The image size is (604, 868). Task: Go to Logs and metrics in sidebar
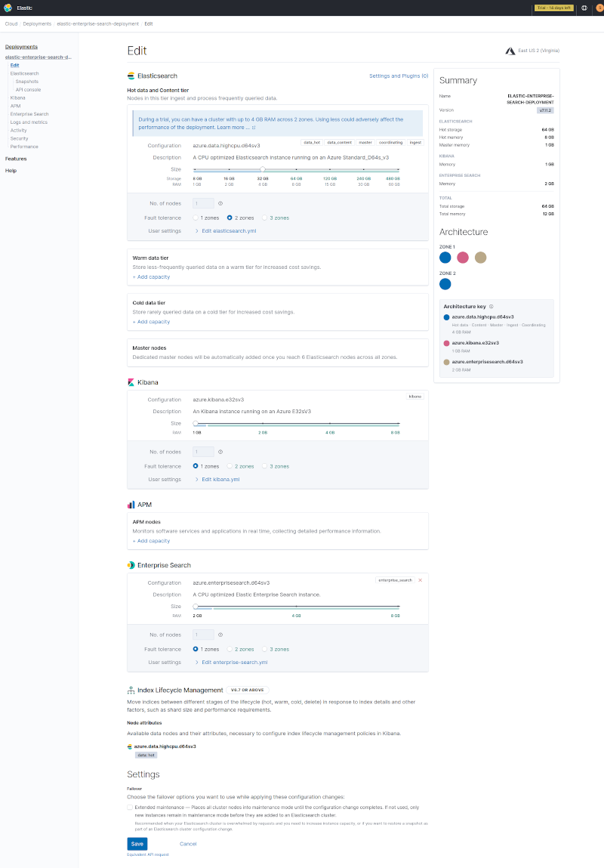click(x=29, y=122)
